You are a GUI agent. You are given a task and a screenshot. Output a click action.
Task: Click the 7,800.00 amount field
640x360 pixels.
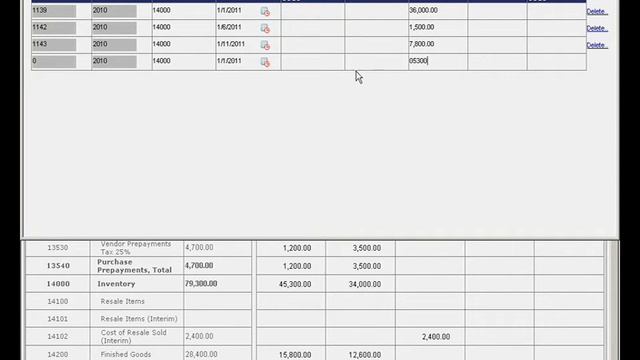[x=438, y=44]
